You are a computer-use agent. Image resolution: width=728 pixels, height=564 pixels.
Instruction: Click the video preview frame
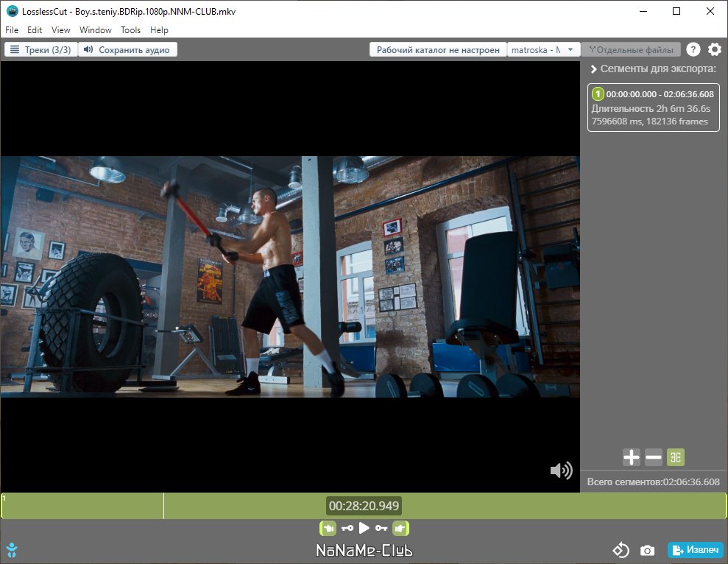290,276
